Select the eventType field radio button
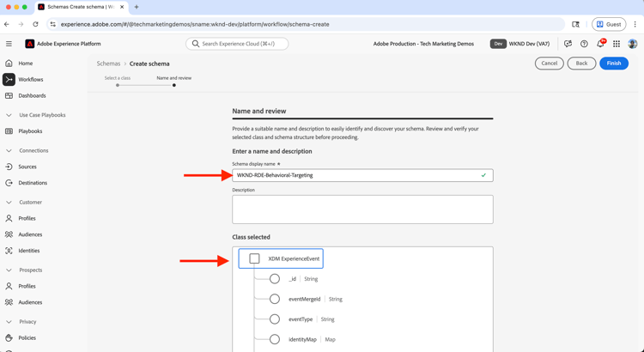This screenshot has width=644, height=352. pyautogui.click(x=275, y=319)
